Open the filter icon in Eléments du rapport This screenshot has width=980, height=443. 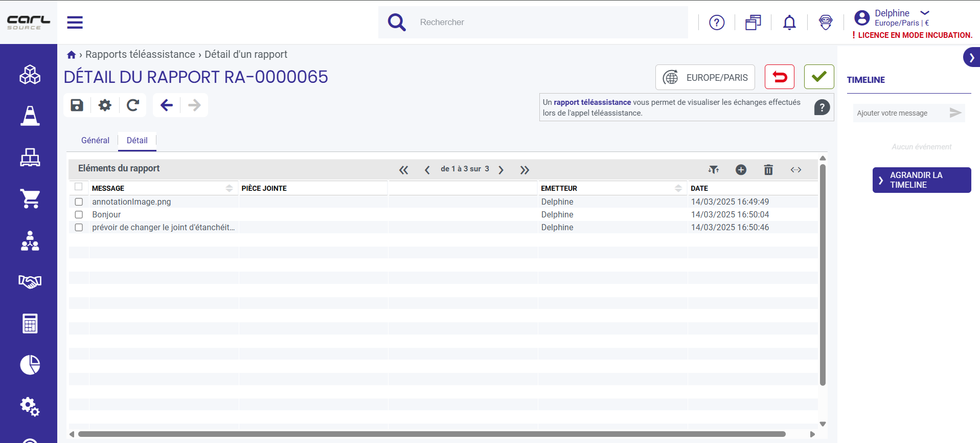(714, 170)
